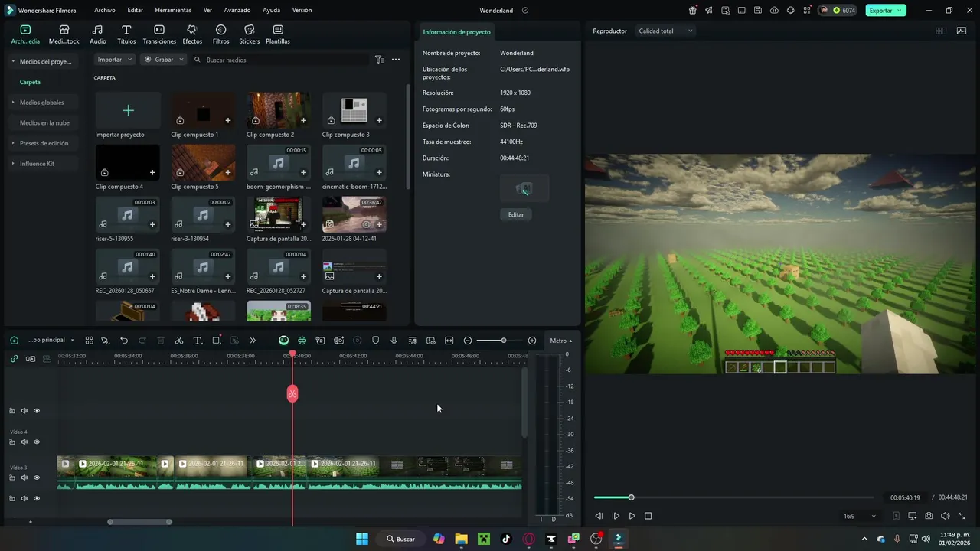Select the Clip compuesto 1 thumbnail
This screenshot has width=980, height=551.
click(x=203, y=110)
